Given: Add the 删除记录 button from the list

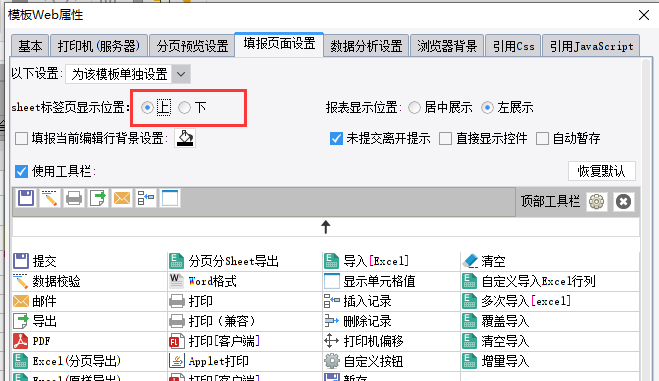Looking at the screenshot, I should (x=358, y=321).
